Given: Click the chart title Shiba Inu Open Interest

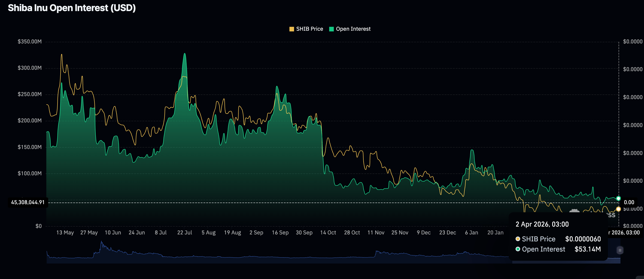Looking at the screenshot, I should point(72,8).
